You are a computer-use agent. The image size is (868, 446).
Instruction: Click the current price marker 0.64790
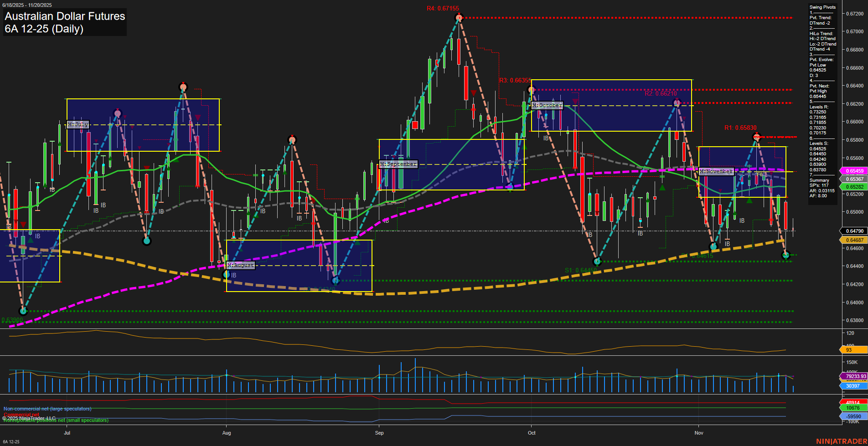(x=854, y=231)
